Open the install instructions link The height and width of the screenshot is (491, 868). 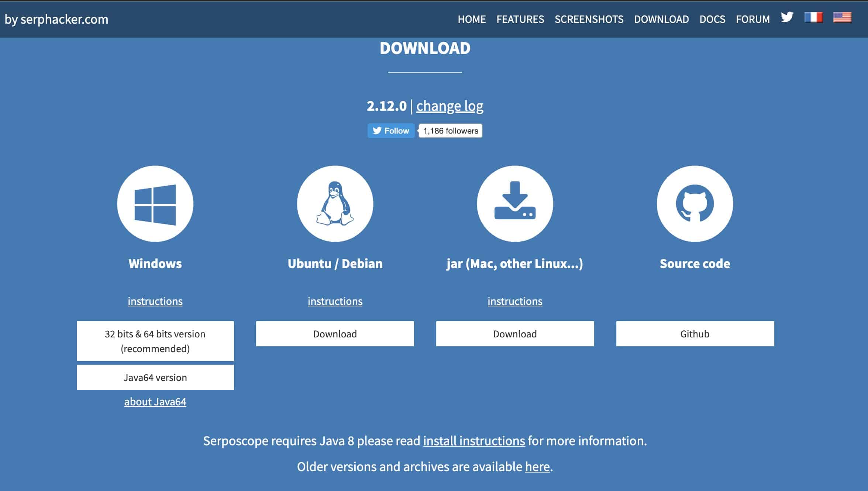[474, 441]
